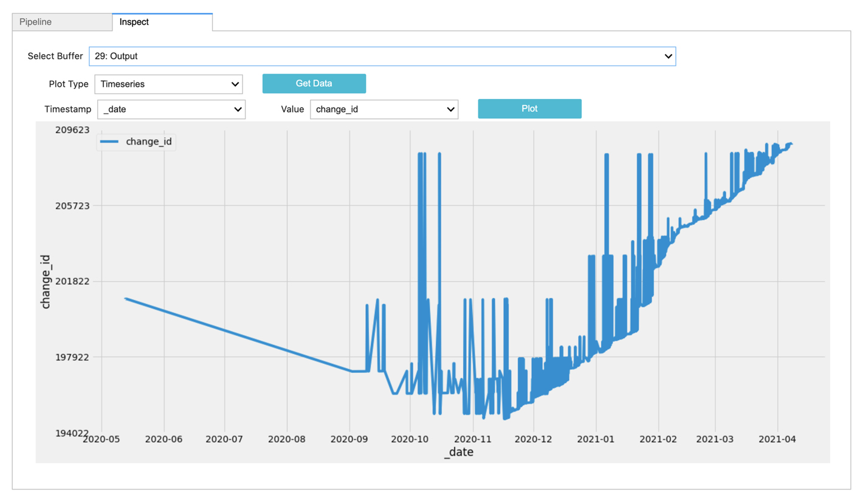The height and width of the screenshot is (504, 863).
Task: Click the Plot button
Action: coord(529,109)
